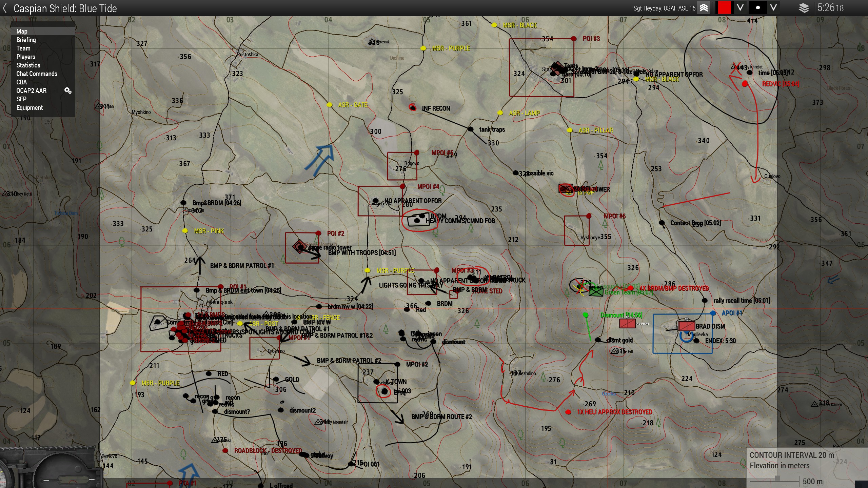Open the OCAP2 AAR settings gear
Screen dimensions: 868x488
68,90
